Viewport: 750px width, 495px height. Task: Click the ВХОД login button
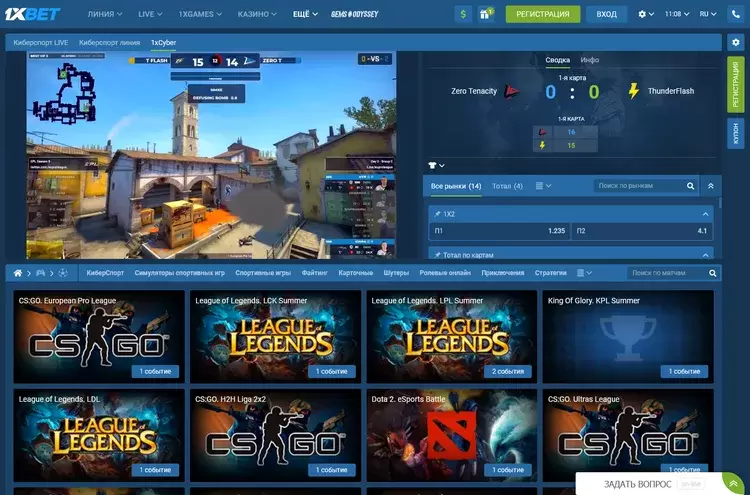pos(607,14)
